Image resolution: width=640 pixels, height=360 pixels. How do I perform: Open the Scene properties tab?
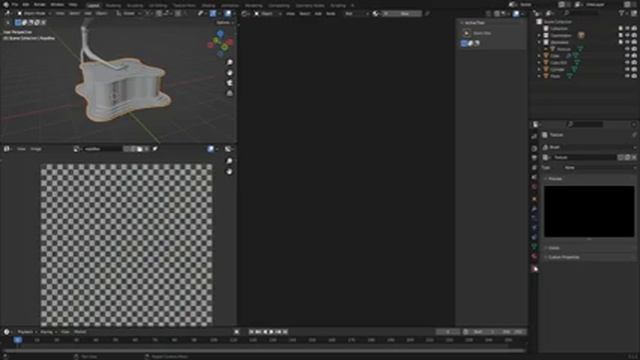click(534, 178)
